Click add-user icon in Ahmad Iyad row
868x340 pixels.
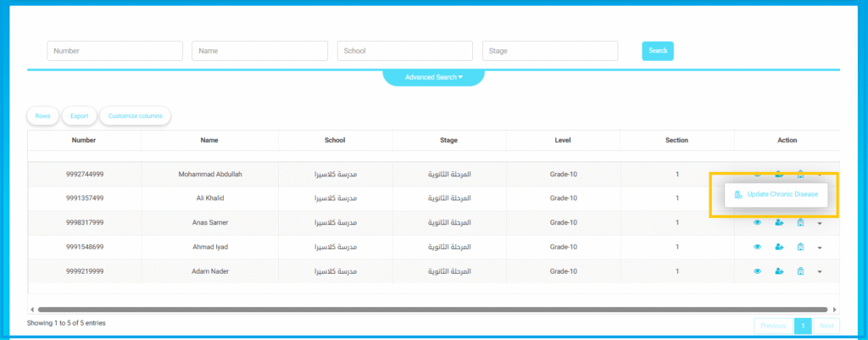pyautogui.click(x=779, y=248)
